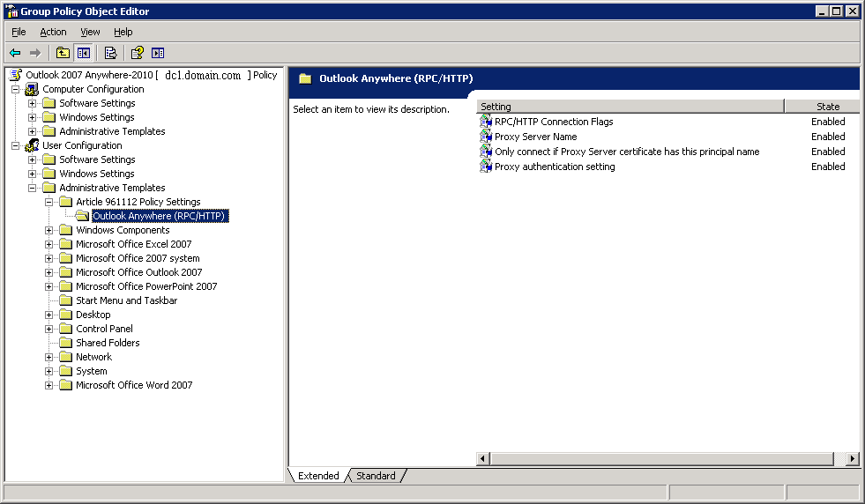The width and height of the screenshot is (865, 504).
Task: Select Proxy authentication setting row
Action: click(555, 166)
